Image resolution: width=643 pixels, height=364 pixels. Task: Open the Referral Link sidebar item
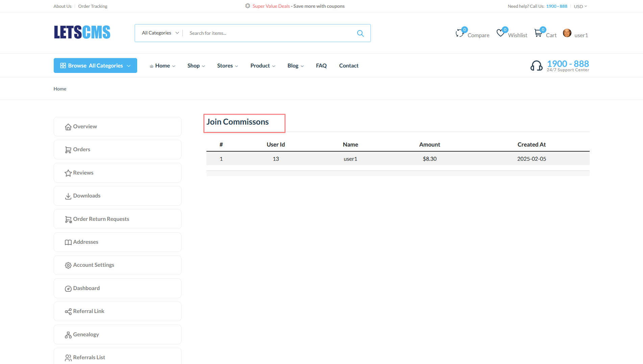(x=89, y=311)
